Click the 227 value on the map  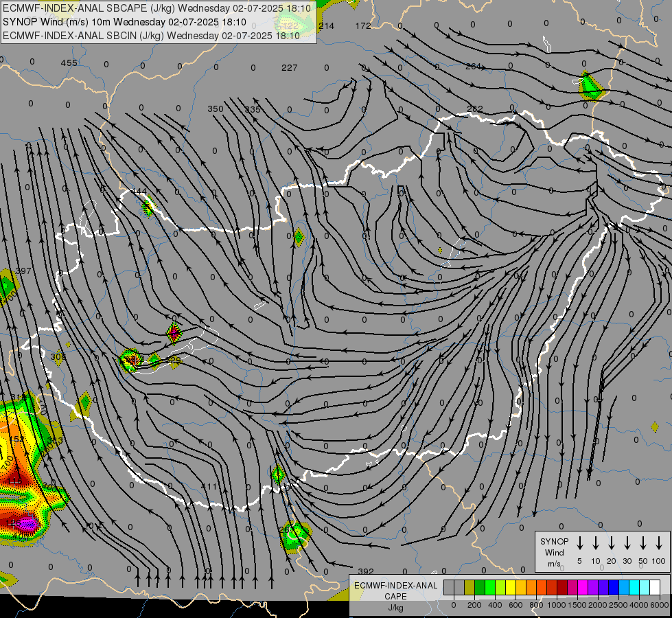coord(289,68)
